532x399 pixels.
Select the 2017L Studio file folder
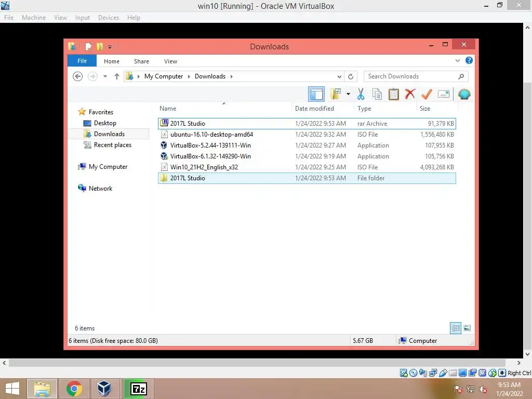(307, 178)
